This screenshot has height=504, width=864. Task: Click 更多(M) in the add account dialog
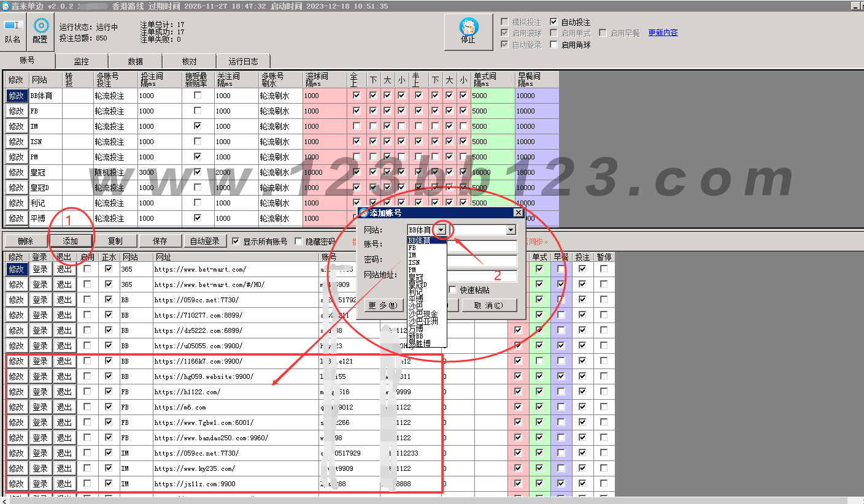tap(384, 305)
